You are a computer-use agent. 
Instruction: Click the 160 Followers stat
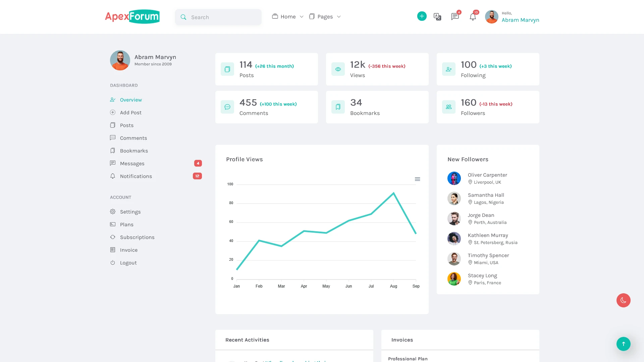[x=488, y=107]
